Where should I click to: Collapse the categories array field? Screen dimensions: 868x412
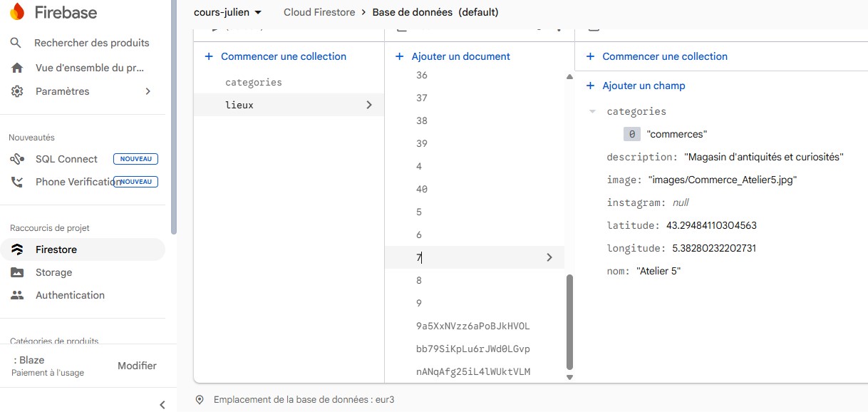tap(592, 111)
